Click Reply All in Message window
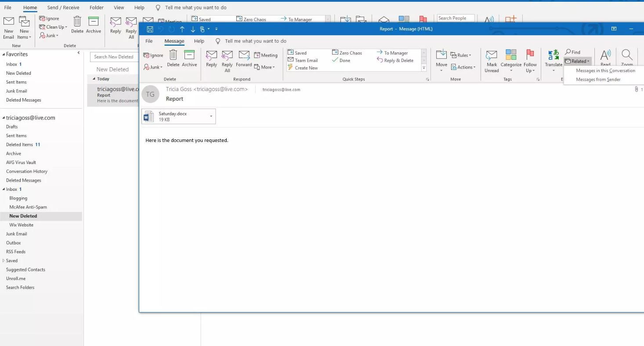The image size is (644, 346). (x=227, y=61)
